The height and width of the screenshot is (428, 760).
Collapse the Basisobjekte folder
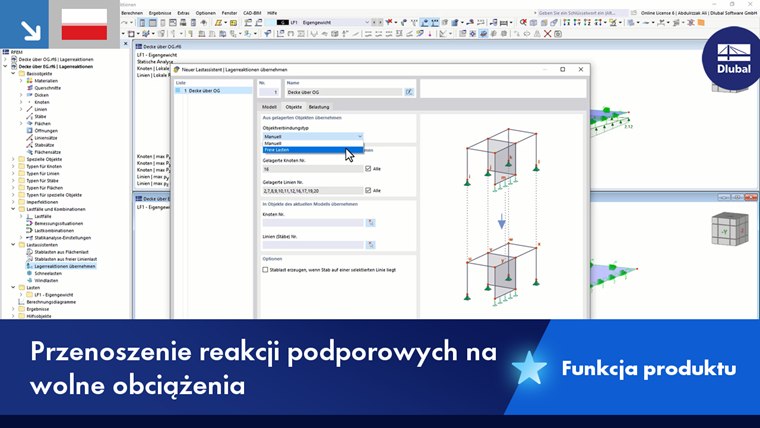tap(13, 74)
